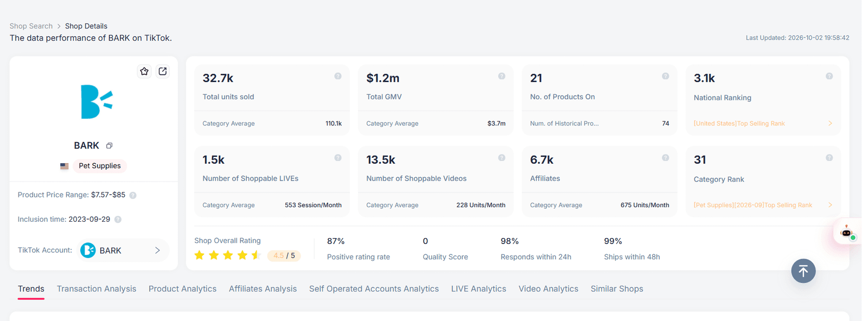Click the 553 Session/Month category average
868x321 pixels.
pos(313,205)
